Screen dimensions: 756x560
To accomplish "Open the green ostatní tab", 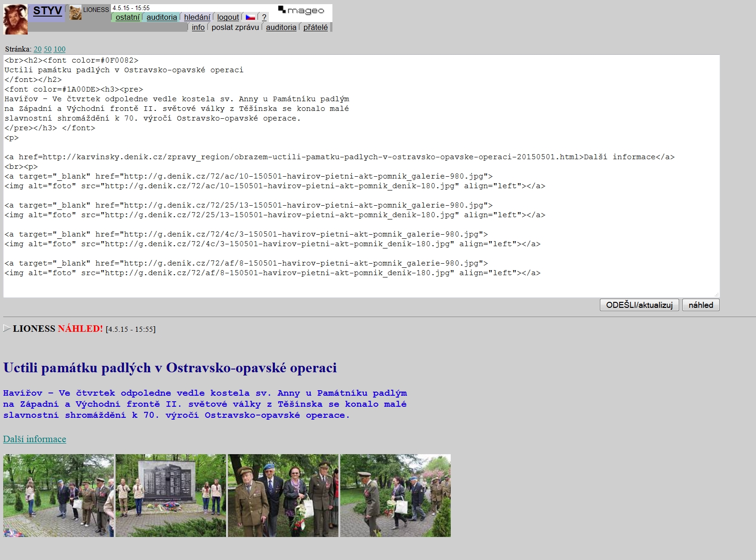I will [127, 17].
